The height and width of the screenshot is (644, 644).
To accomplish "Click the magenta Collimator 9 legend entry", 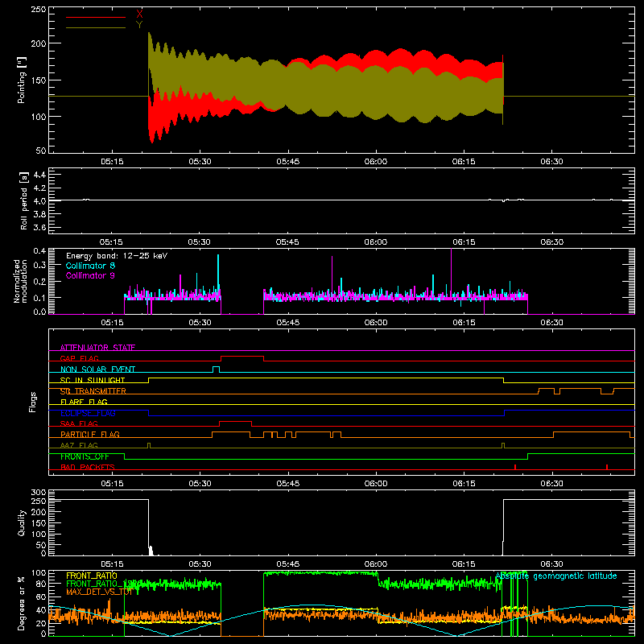I will pos(90,275).
